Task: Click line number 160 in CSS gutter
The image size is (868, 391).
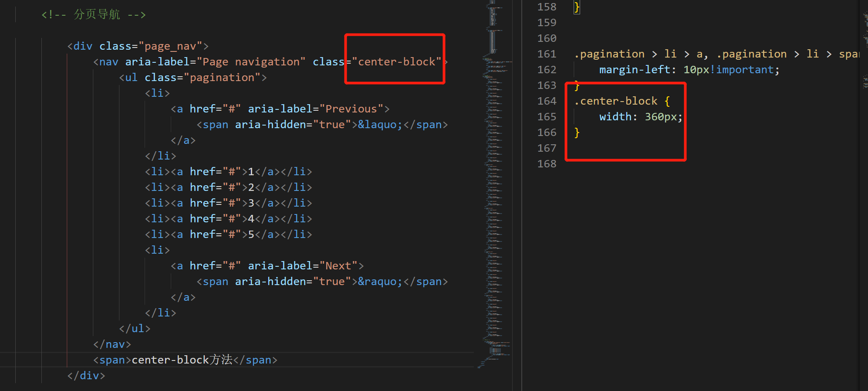Action: [547, 38]
